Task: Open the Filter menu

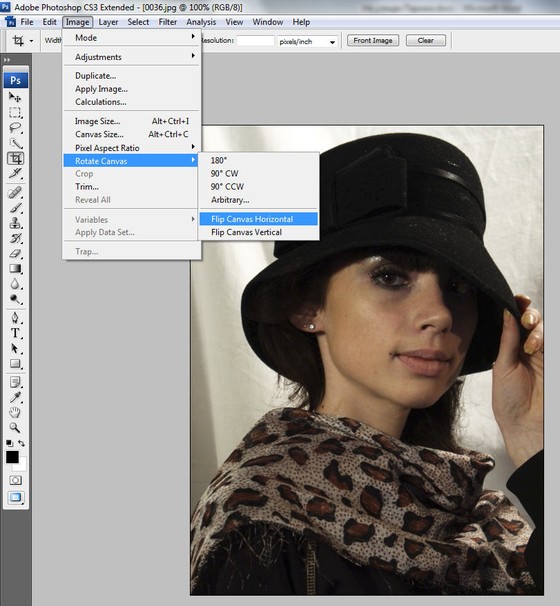Action: coord(167,22)
